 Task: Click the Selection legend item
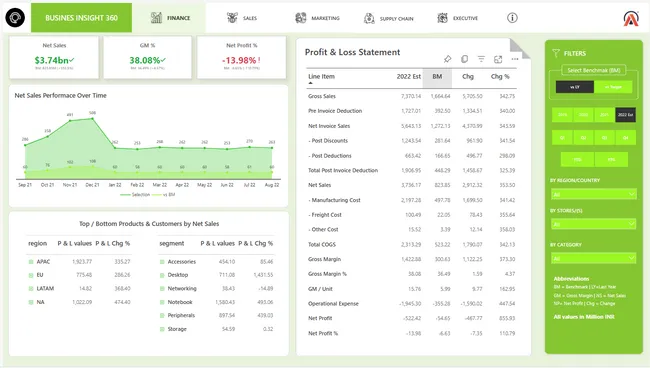(x=135, y=195)
